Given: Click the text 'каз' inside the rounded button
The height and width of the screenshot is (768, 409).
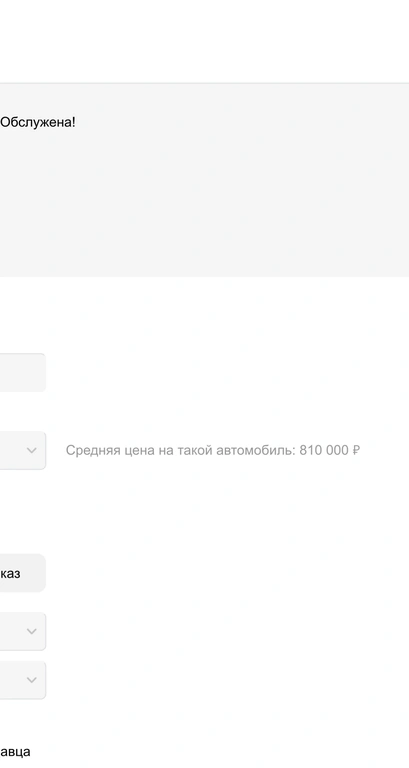Looking at the screenshot, I should click(10, 573).
